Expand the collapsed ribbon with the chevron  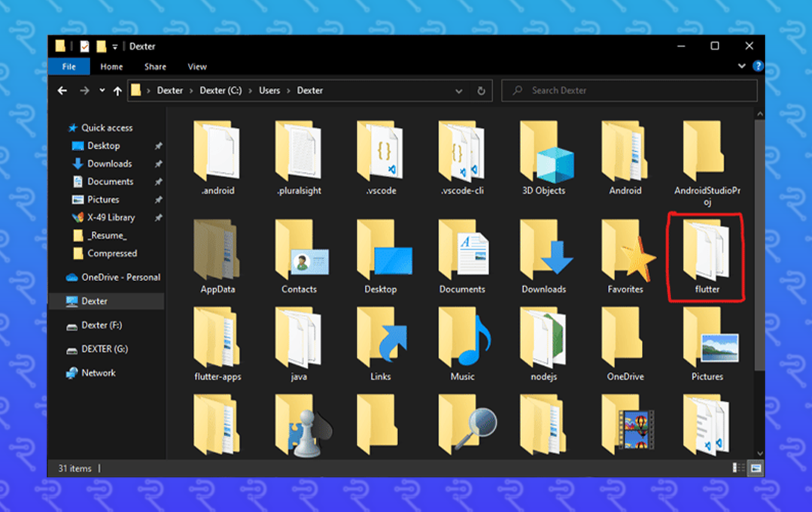coord(742,66)
